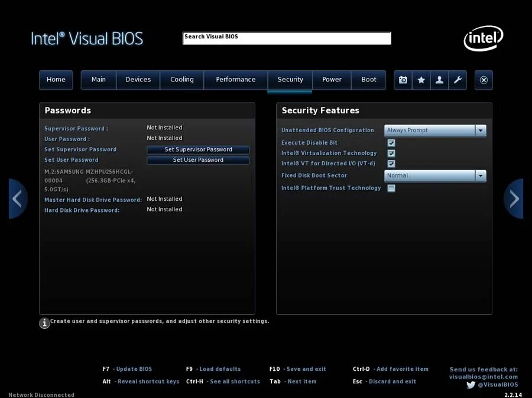Click Alt Reveal shortcut keys text
532x398 pixels.
pyautogui.click(x=141, y=381)
